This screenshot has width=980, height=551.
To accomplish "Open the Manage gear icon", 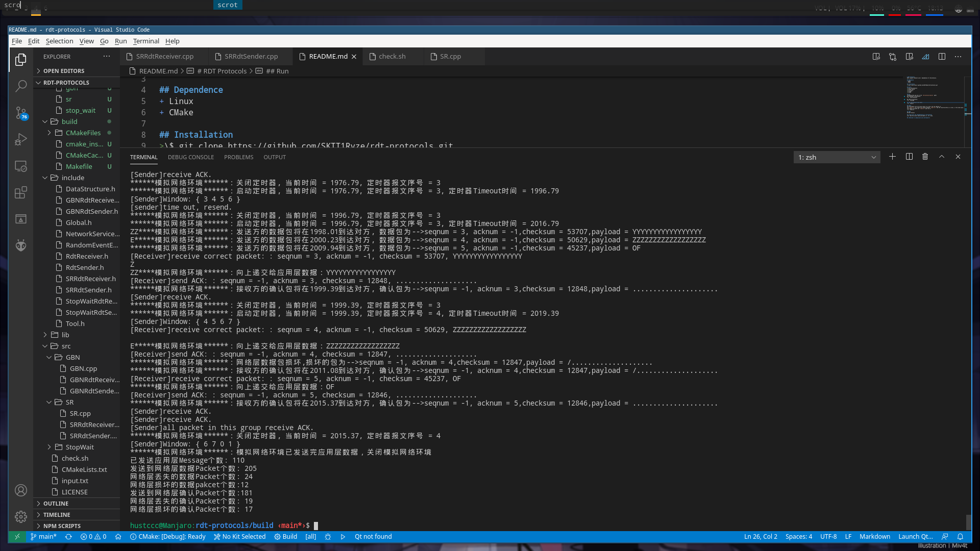I will pyautogui.click(x=21, y=517).
